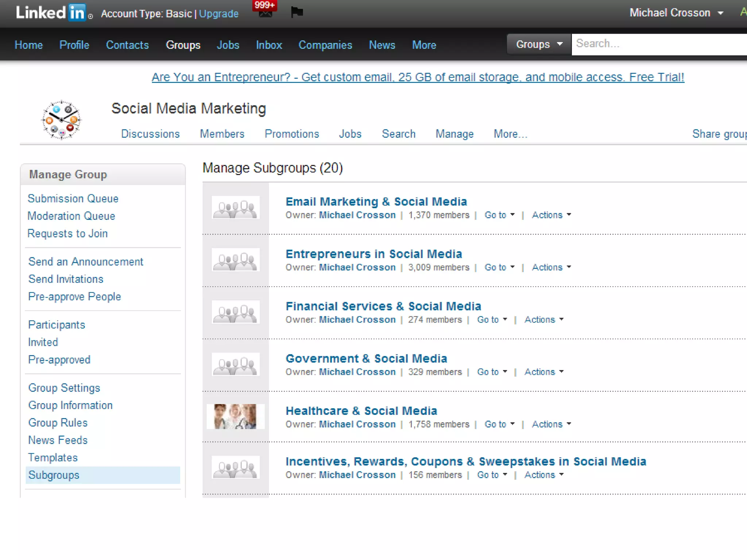Screen dimensions: 747x560
Task: Expand Actions for Email Marketing & Social Media
Action: click(x=551, y=215)
